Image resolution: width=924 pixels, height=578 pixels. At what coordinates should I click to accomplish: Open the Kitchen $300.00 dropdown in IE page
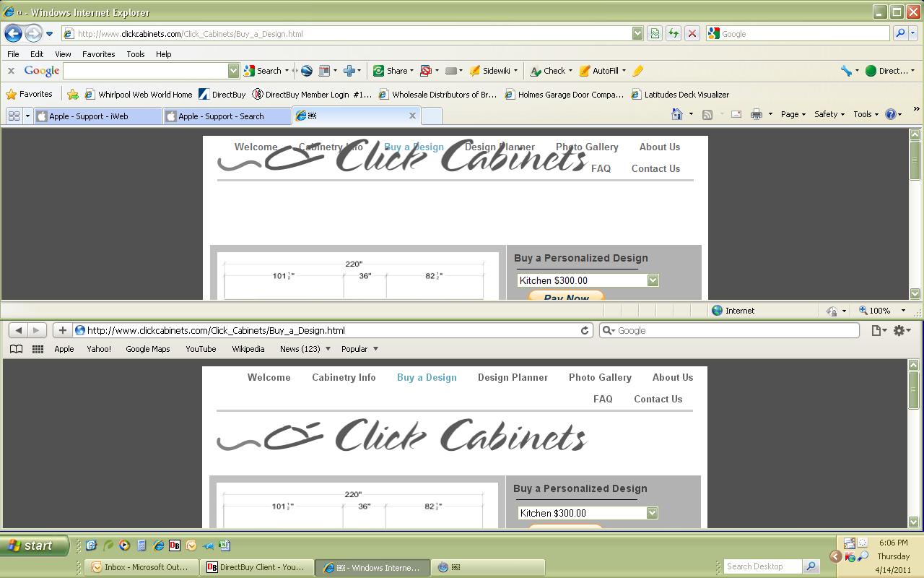(x=653, y=280)
